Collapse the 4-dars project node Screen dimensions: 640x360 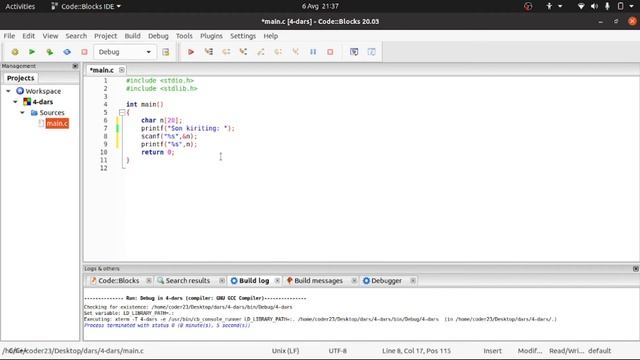pos(16,102)
